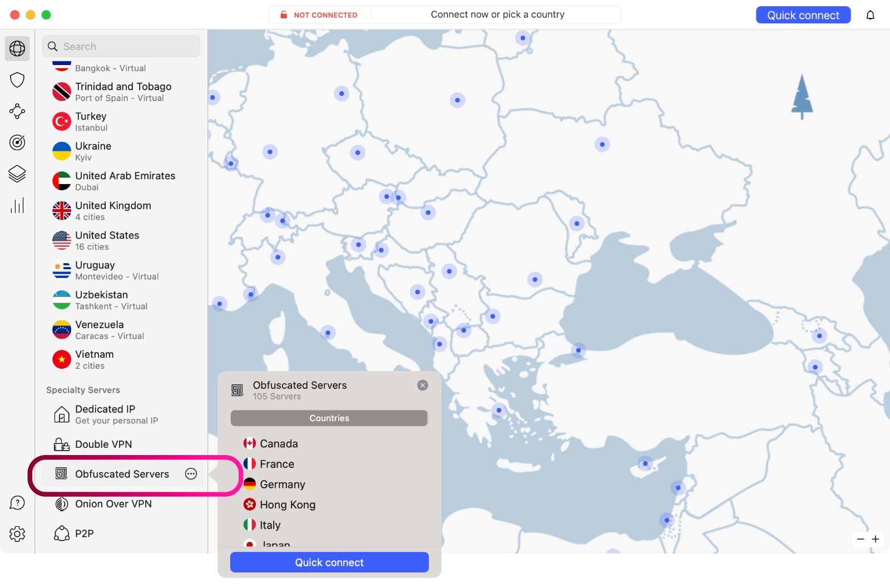Screen dimensions: 890x588
Task: Select the Bangkok - Virtual server row
Action: click(121, 67)
